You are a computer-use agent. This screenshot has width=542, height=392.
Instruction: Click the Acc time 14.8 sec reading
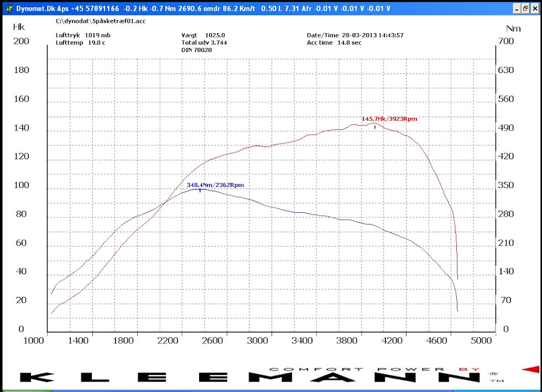(x=334, y=43)
